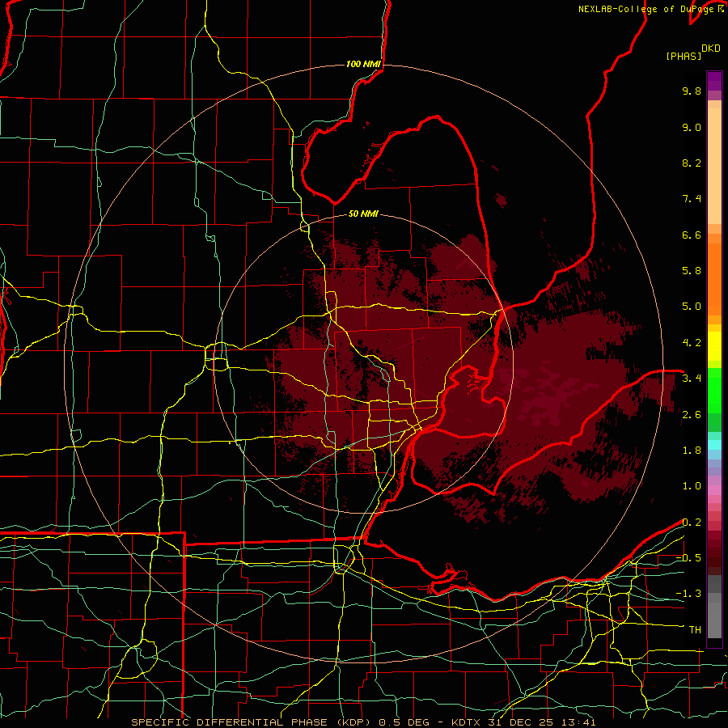Click the -0.5 color scale value
728x728 pixels.
[688, 558]
